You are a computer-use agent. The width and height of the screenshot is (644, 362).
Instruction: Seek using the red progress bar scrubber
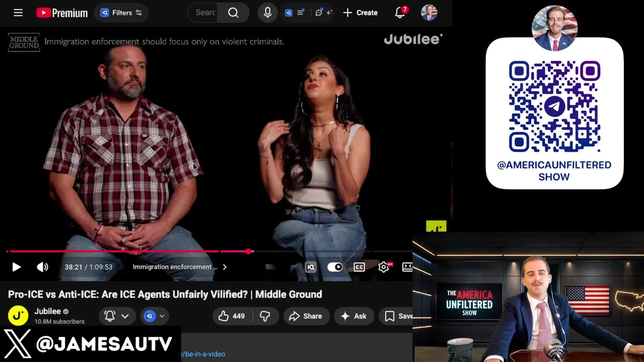pyautogui.click(x=249, y=251)
